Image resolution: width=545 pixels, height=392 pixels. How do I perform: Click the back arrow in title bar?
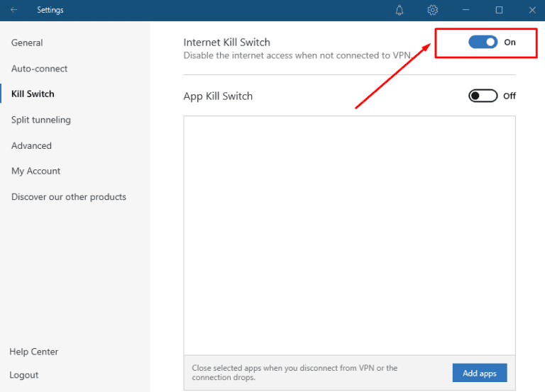[x=14, y=10]
